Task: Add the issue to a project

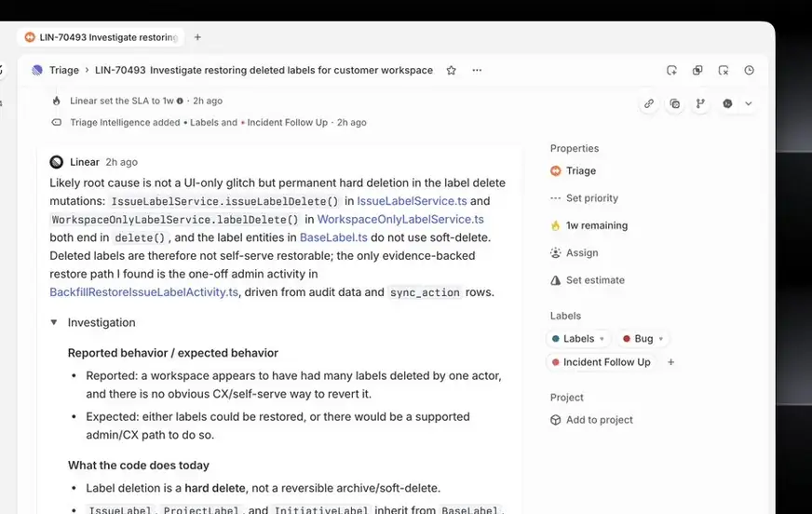Action: (591, 420)
